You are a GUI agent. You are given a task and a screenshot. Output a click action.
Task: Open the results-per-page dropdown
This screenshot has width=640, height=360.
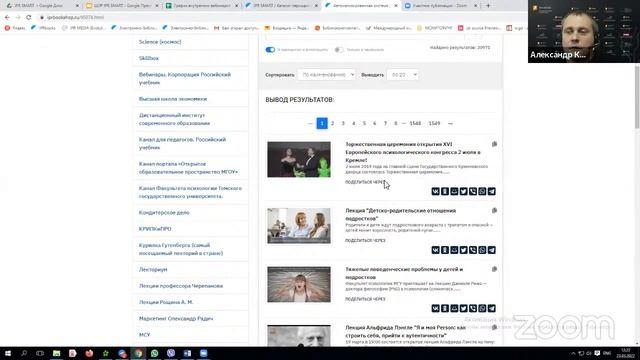[x=403, y=75]
